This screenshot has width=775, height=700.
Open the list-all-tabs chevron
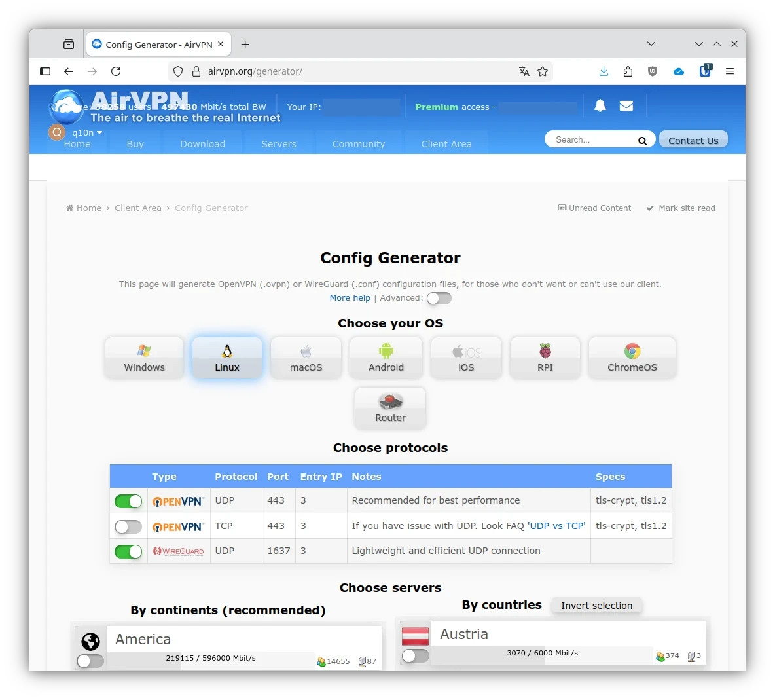pos(651,43)
